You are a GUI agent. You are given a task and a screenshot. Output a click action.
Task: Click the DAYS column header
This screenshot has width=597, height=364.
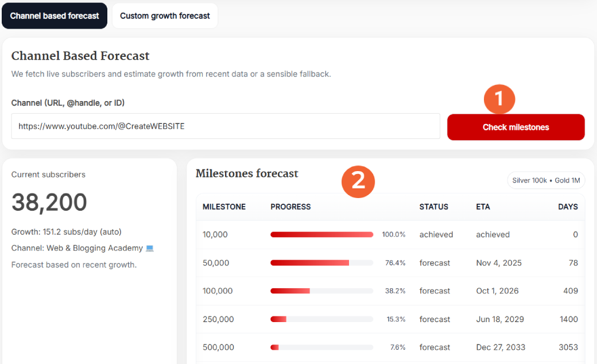(x=568, y=207)
